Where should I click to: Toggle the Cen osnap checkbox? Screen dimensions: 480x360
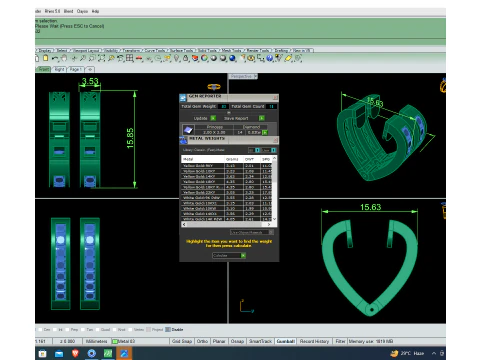click(40, 330)
